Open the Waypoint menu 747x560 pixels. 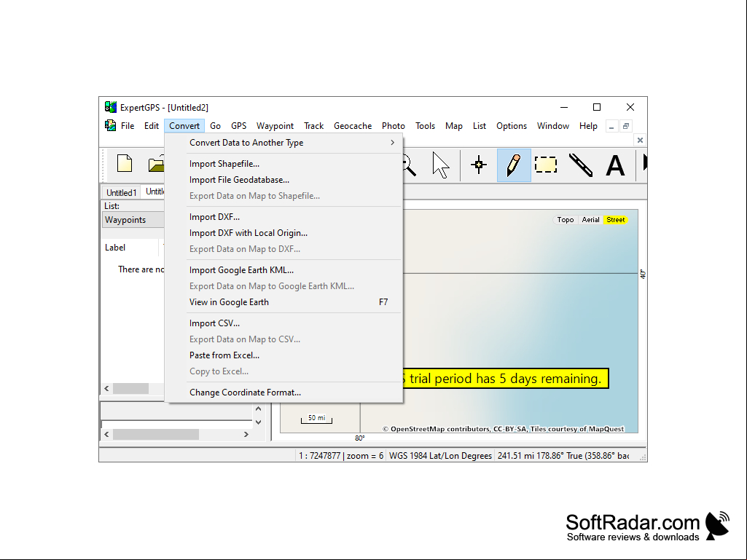tap(275, 126)
